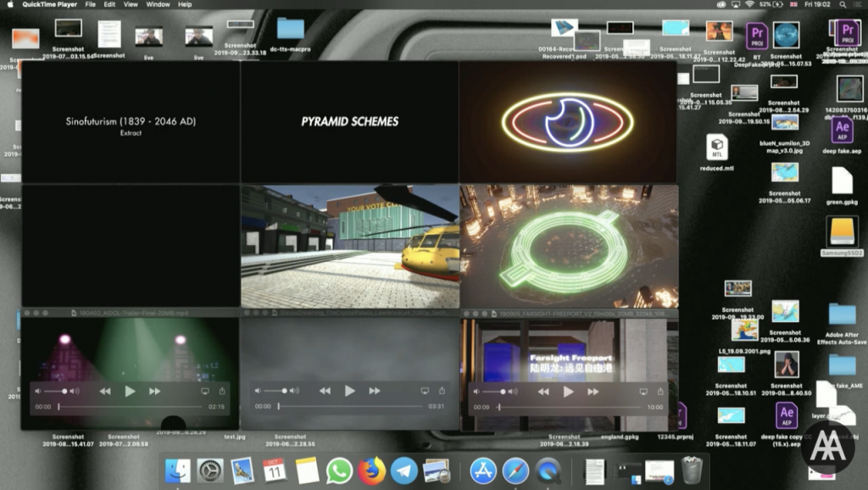Select the PYRAMID SCHEMES video window

(350, 122)
